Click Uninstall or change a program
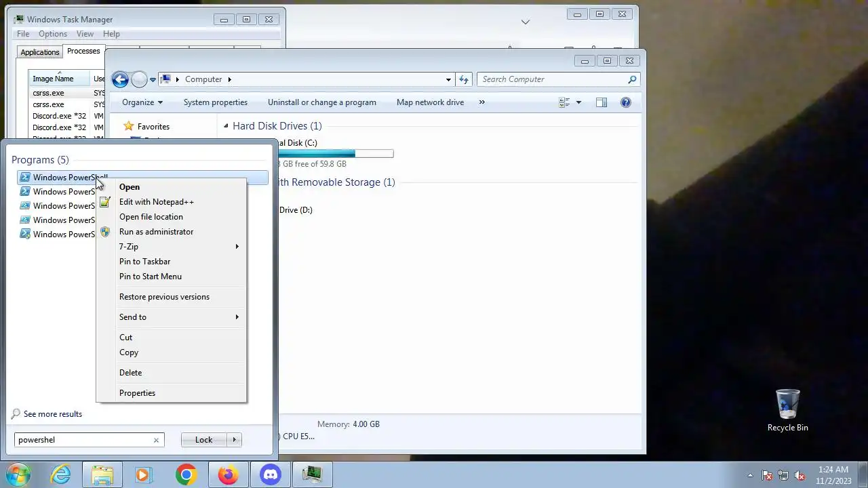This screenshot has height=488, width=868. click(322, 102)
